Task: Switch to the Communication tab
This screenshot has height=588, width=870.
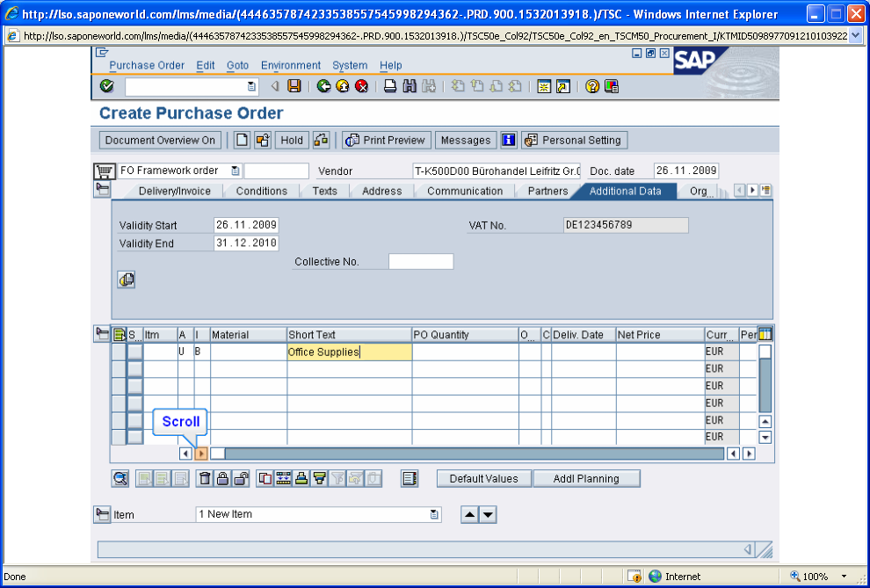Action: coord(465,191)
